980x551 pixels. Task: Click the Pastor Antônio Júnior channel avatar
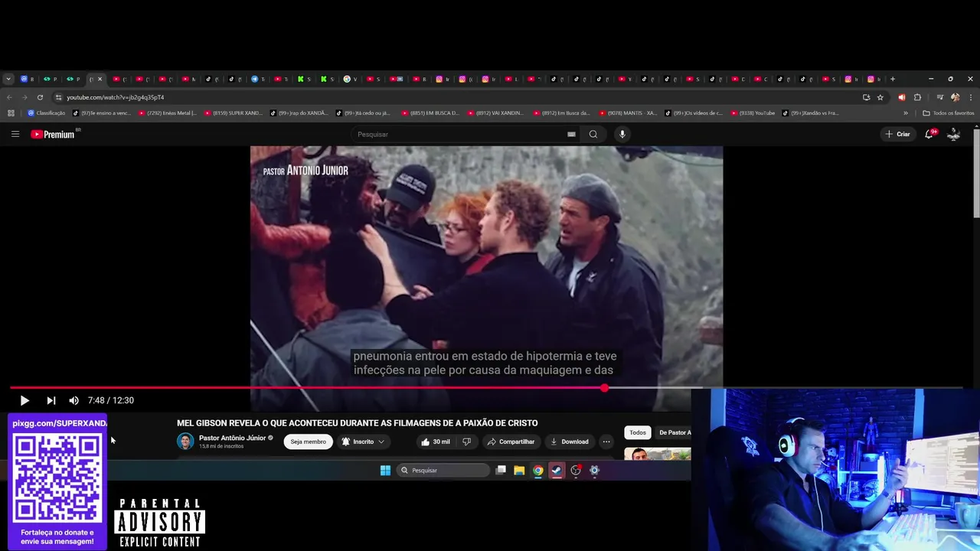(x=185, y=442)
